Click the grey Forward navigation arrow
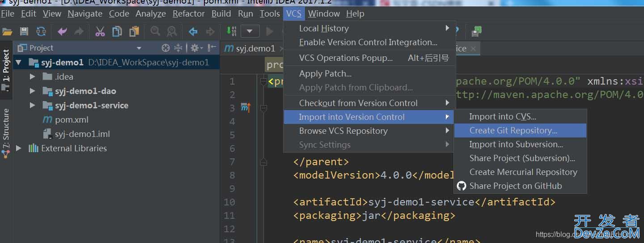This screenshot has height=243, width=644. point(210,31)
